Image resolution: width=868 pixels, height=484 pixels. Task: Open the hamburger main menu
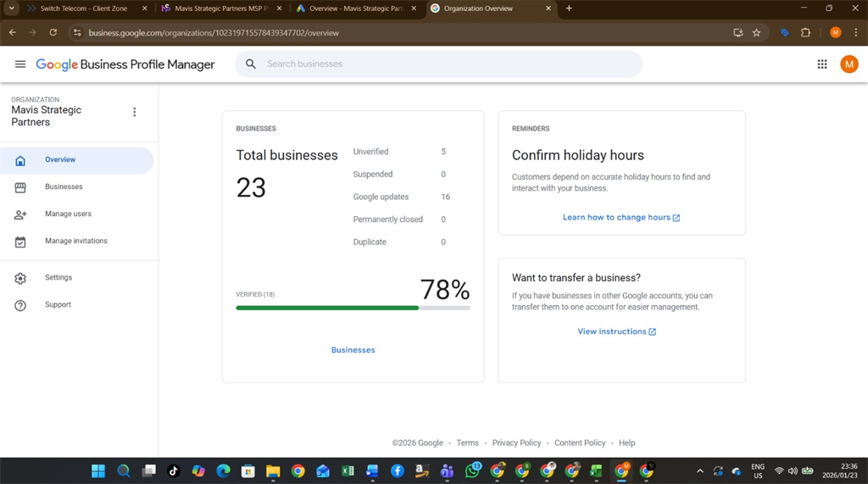tap(20, 64)
